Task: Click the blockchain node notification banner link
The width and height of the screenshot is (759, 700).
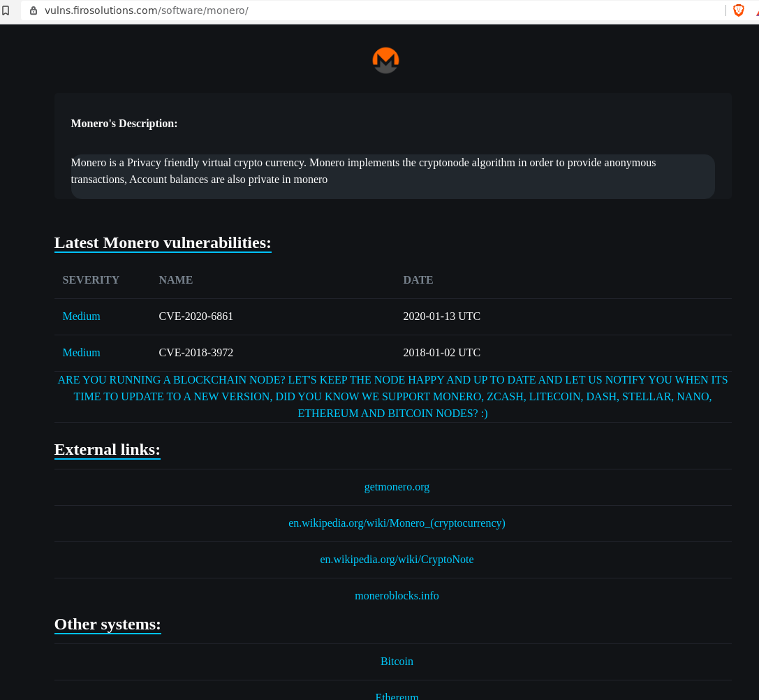Action: 392,396
